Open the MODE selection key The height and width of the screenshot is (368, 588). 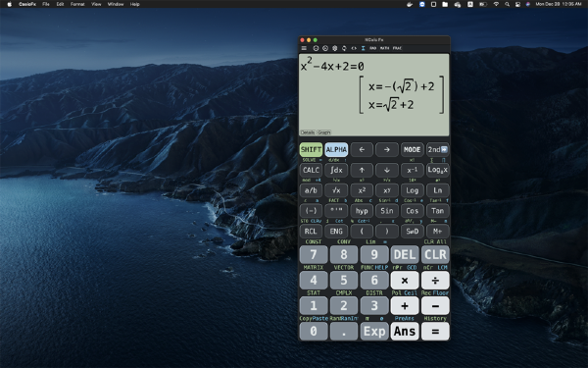coord(413,149)
